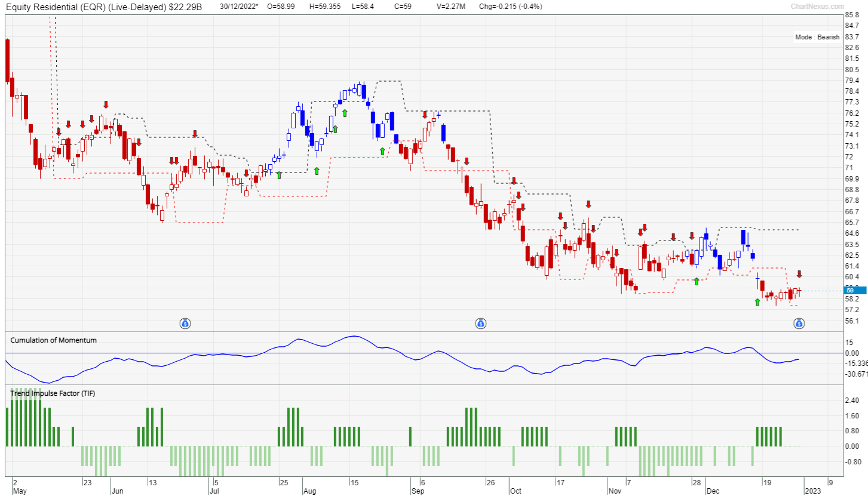Click the dividend dollar icon in late September

tap(480, 324)
